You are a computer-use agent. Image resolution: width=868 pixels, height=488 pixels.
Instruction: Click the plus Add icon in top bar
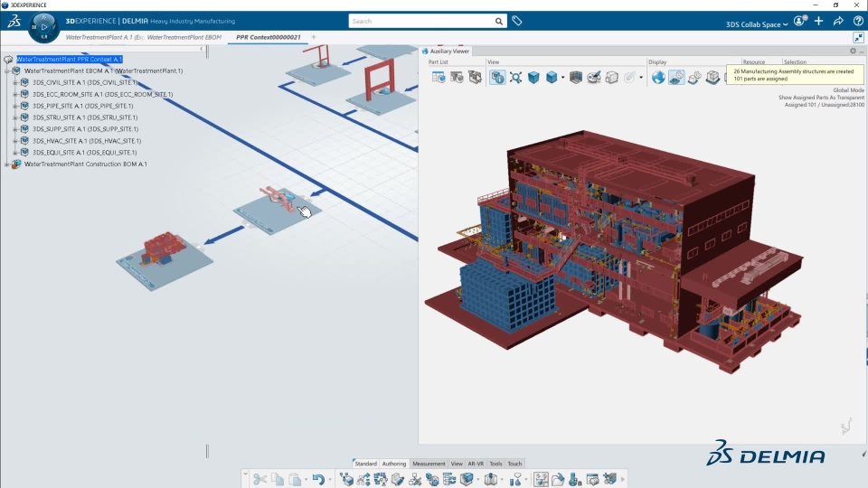(819, 21)
